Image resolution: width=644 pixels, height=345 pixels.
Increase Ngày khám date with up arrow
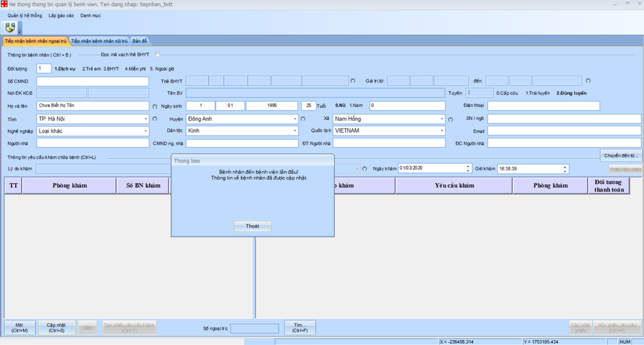[x=468, y=166]
